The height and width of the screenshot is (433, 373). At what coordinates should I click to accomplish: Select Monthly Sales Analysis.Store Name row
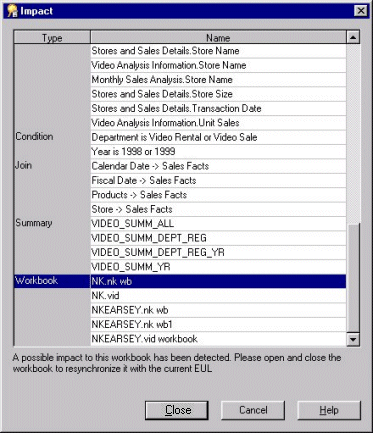[218, 80]
